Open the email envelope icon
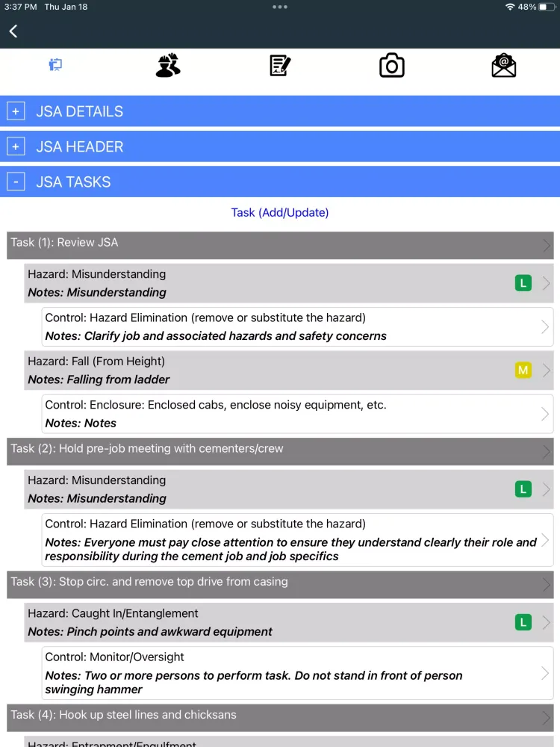Image resolution: width=560 pixels, height=747 pixels. tap(504, 65)
